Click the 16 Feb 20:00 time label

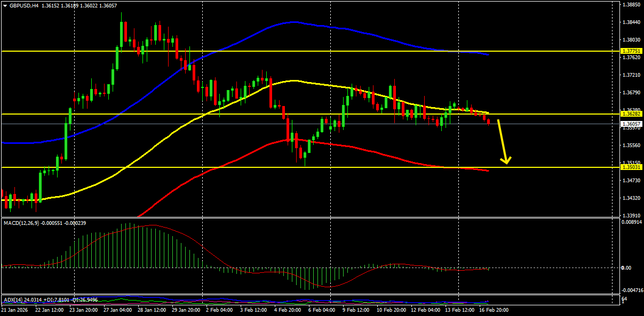tap(495, 310)
